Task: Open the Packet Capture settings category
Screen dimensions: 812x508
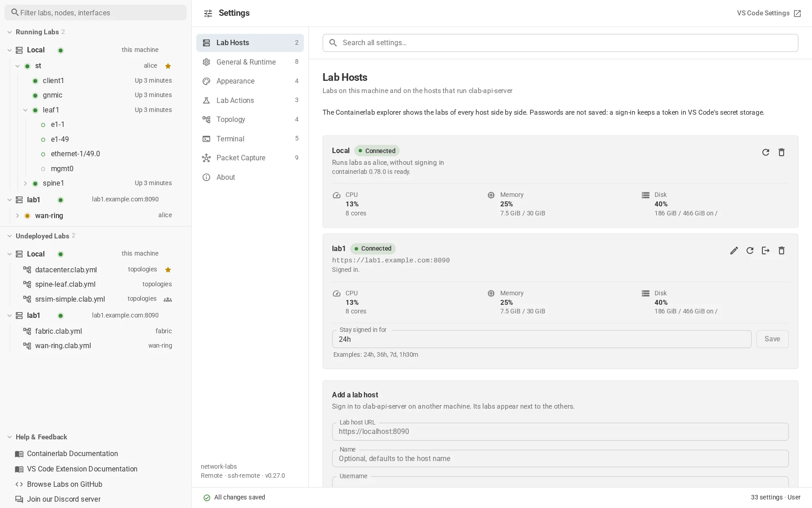Action: point(250,158)
